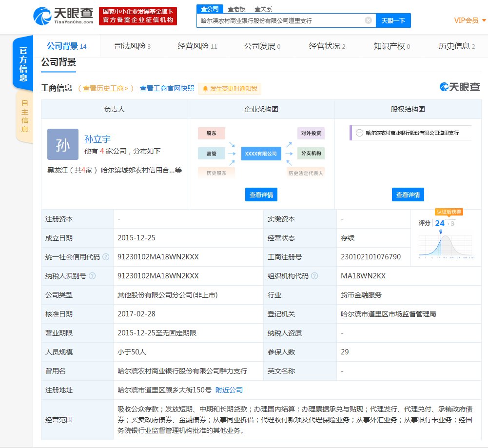488x448 pixels.
Task: Click the 附近公司 link beside the address
Action: (x=229, y=390)
